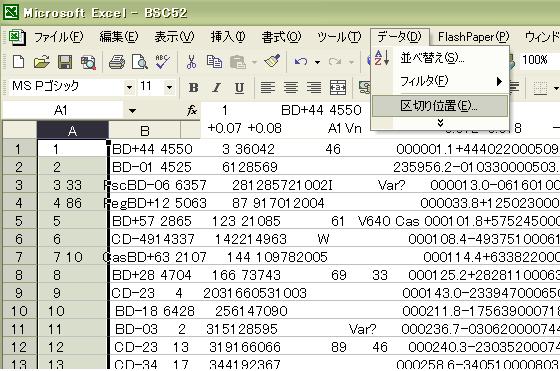Expand the full Data menu with bottom chevrons
The width and height of the screenshot is (560, 371).
click(x=440, y=123)
